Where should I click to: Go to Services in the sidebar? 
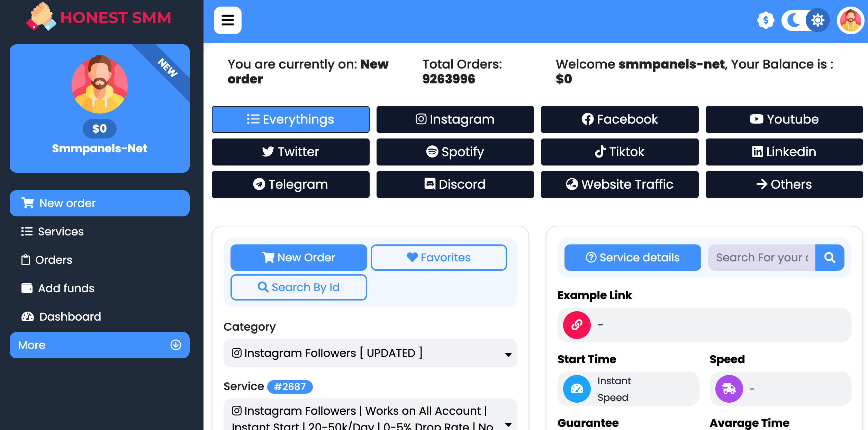(61, 232)
